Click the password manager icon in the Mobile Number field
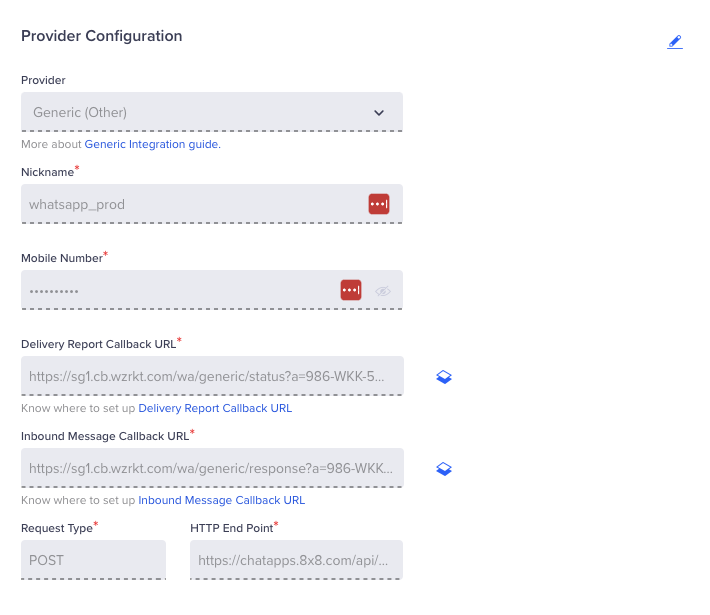This screenshot has width=710, height=615. (x=350, y=290)
